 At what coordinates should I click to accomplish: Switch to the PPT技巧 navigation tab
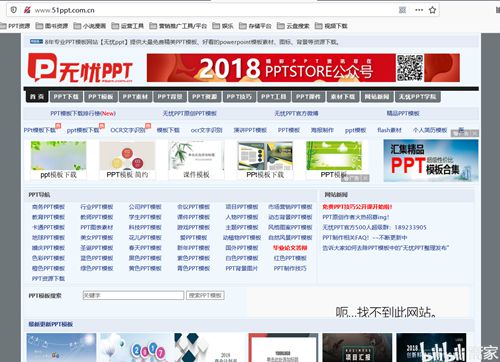(239, 97)
